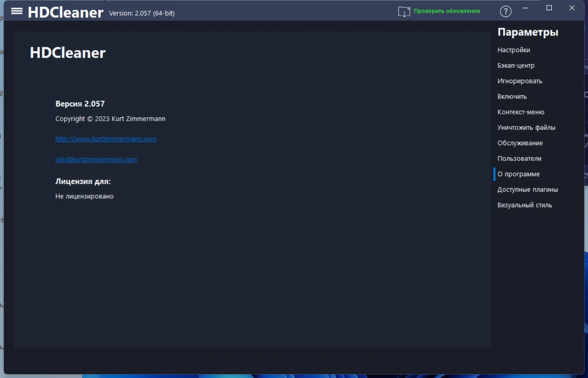Maximize the HDCleaner window
Screen dimensions: 588x378
[x=549, y=8]
